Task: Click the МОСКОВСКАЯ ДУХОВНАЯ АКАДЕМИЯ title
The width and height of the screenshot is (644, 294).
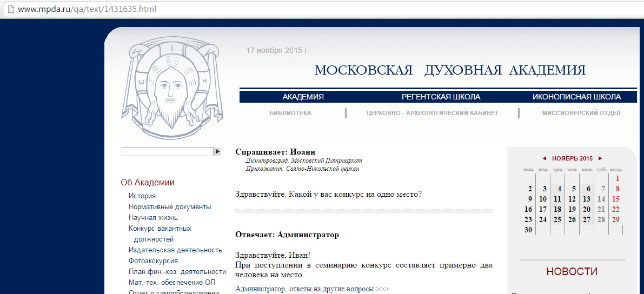Action: pyautogui.click(x=450, y=70)
